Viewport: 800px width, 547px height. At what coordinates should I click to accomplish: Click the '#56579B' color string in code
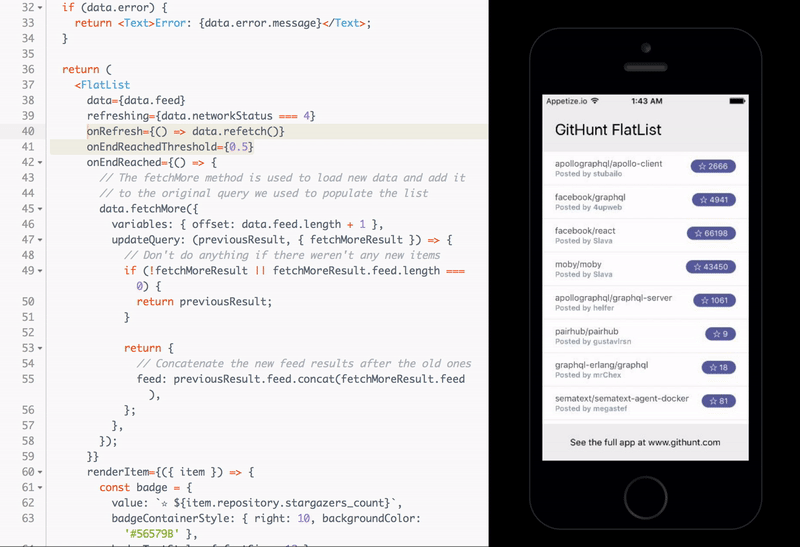pyautogui.click(x=152, y=534)
